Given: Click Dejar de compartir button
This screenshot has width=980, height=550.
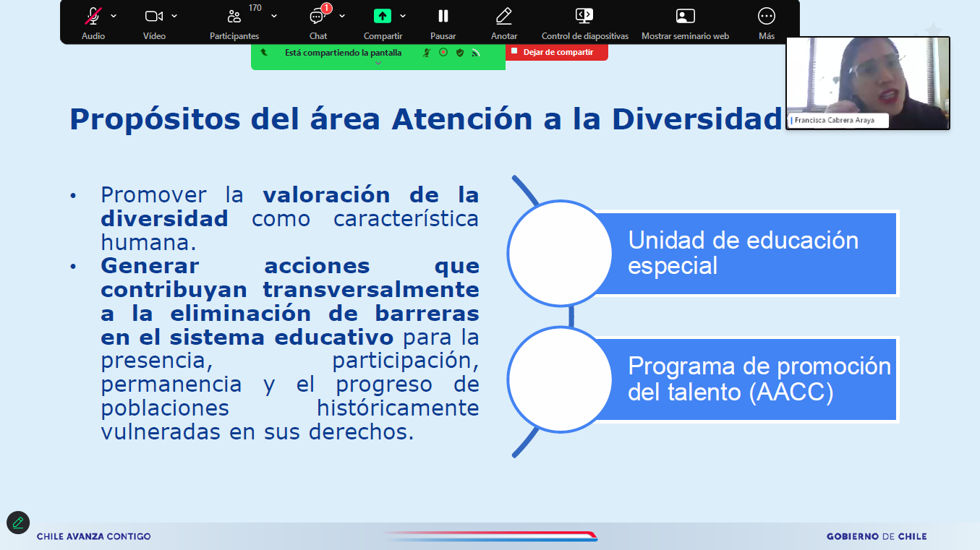Looking at the screenshot, I should pos(557,52).
